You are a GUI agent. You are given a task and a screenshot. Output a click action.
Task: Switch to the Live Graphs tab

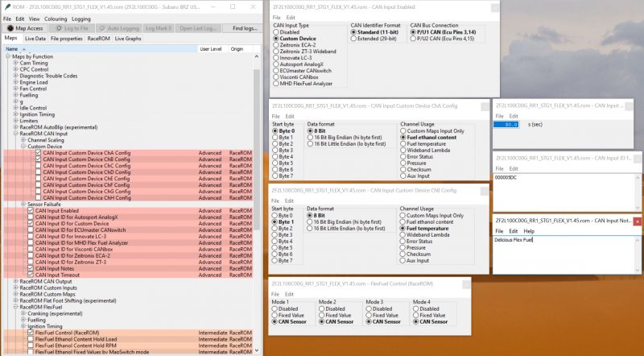[x=127, y=38]
